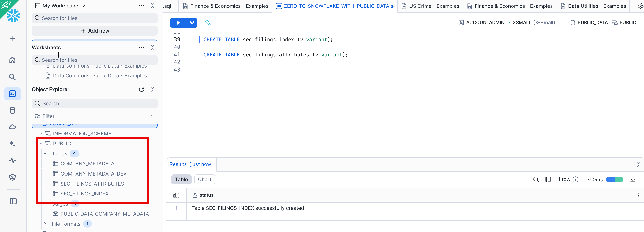Search within the results table

(x=536, y=180)
